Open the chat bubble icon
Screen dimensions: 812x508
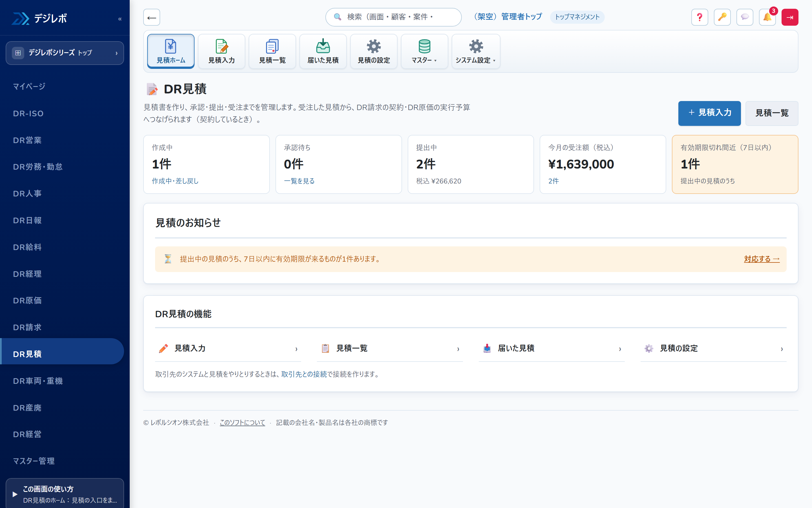(x=745, y=17)
